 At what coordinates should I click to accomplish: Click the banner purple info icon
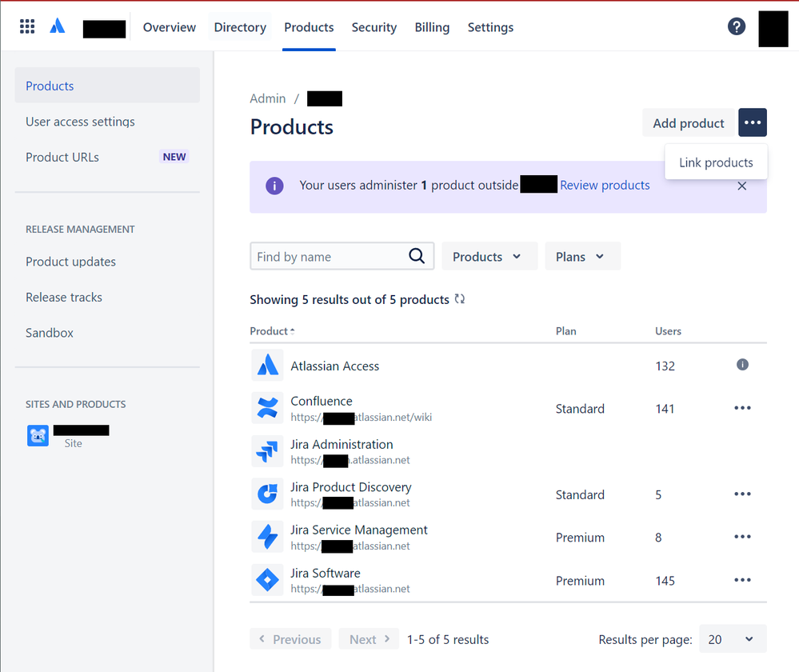[x=274, y=186]
